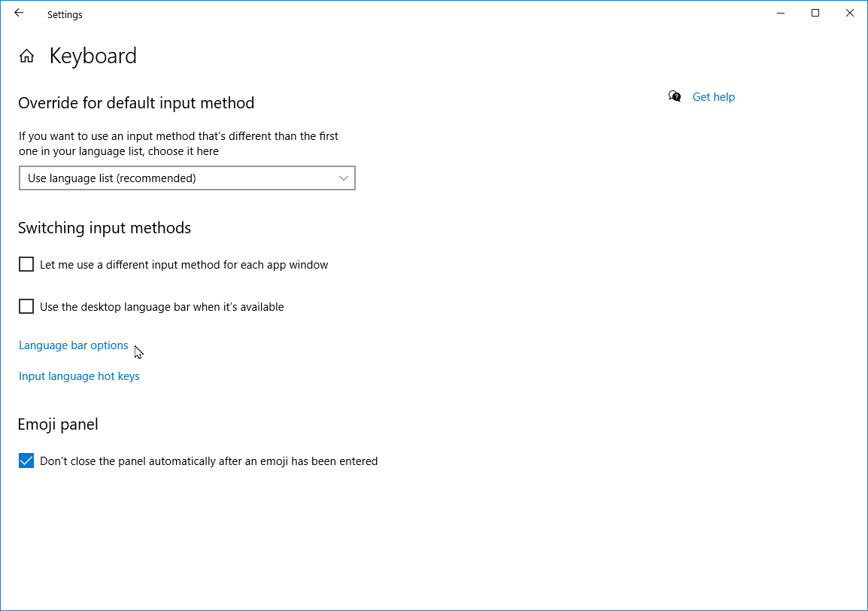868x611 pixels.
Task: Enable different input method for each app window
Action: coord(26,264)
